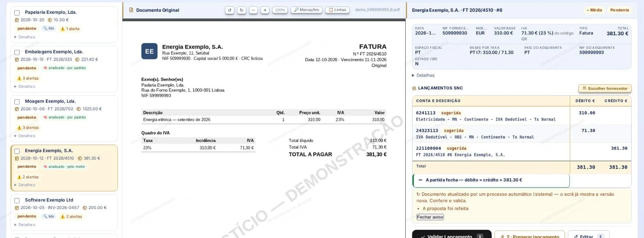
Task: Select Software Exemplo Ltd checkbox
Action: (x=17, y=201)
